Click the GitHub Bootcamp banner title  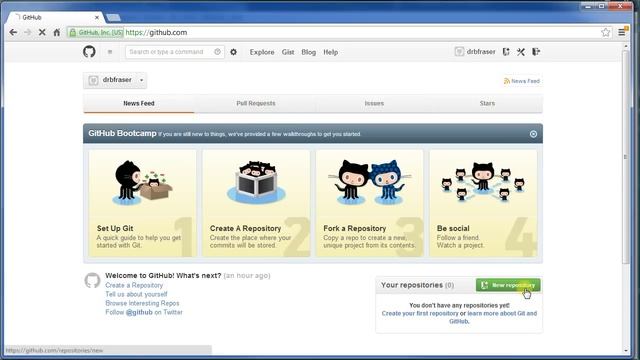click(122, 133)
